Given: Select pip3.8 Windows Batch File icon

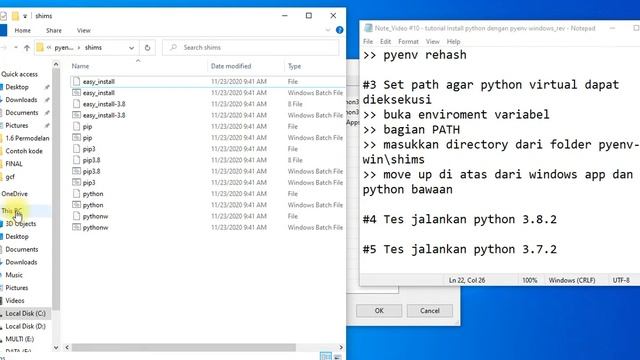Looking at the screenshot, I should pos(76,171).
